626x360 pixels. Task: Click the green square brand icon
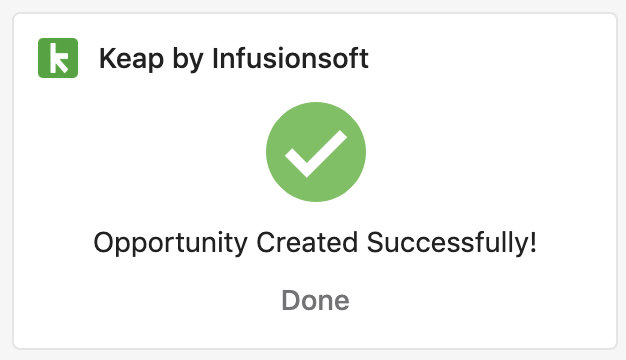58,58
